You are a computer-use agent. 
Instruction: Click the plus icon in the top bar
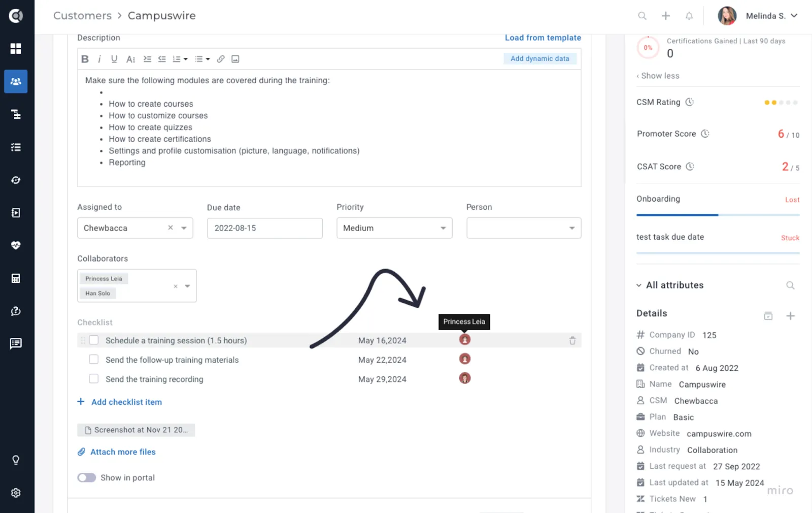[x=666, y=16]
